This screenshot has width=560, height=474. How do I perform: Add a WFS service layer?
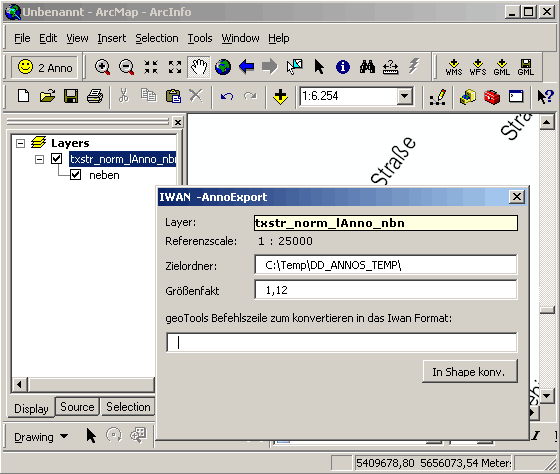(478, 68)
